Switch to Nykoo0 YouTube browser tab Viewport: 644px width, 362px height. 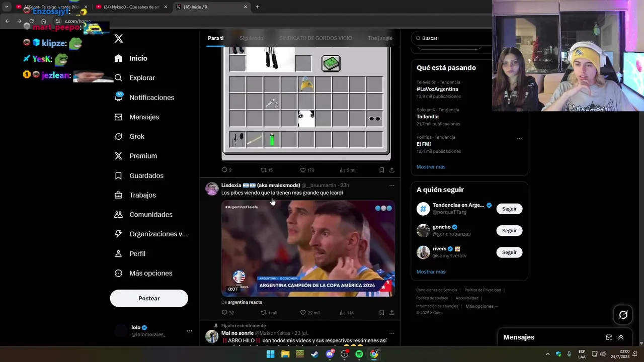(131, 7)
